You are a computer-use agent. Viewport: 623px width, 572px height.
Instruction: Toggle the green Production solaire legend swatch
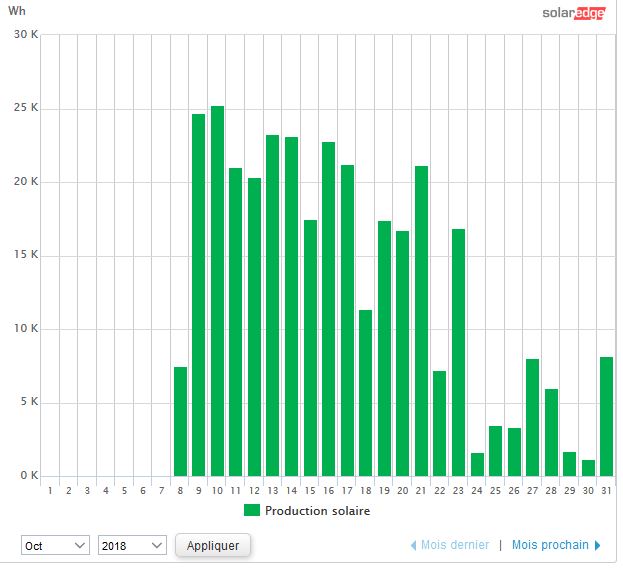pyautogui.click(x=252, y=511)
